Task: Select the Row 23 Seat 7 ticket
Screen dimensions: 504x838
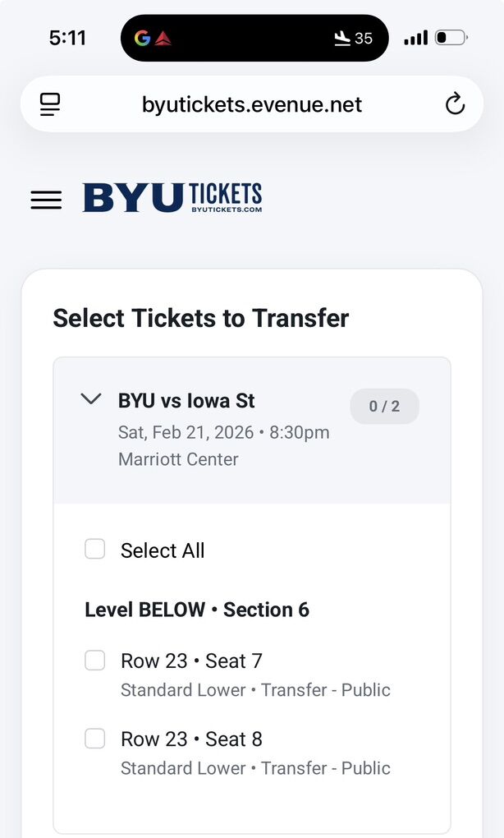Action: click(94, 660)
